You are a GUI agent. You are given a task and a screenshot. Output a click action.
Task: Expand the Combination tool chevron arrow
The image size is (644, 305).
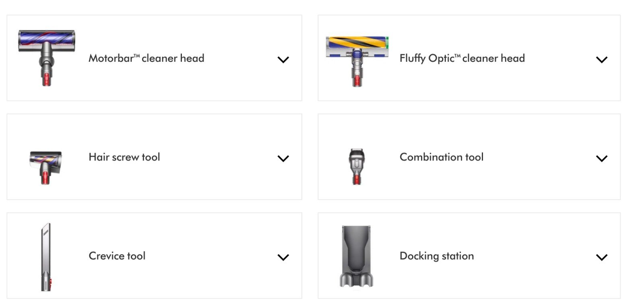(601, 158)
